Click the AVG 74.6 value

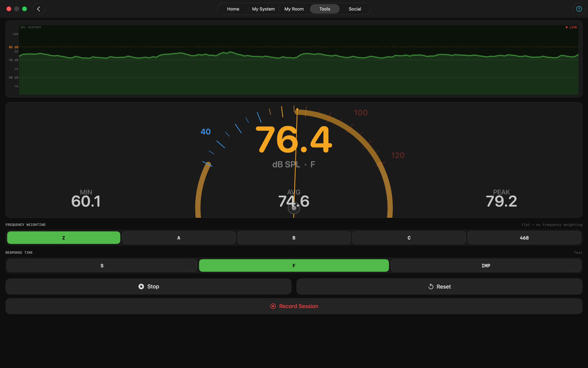[x=294, y=201]
